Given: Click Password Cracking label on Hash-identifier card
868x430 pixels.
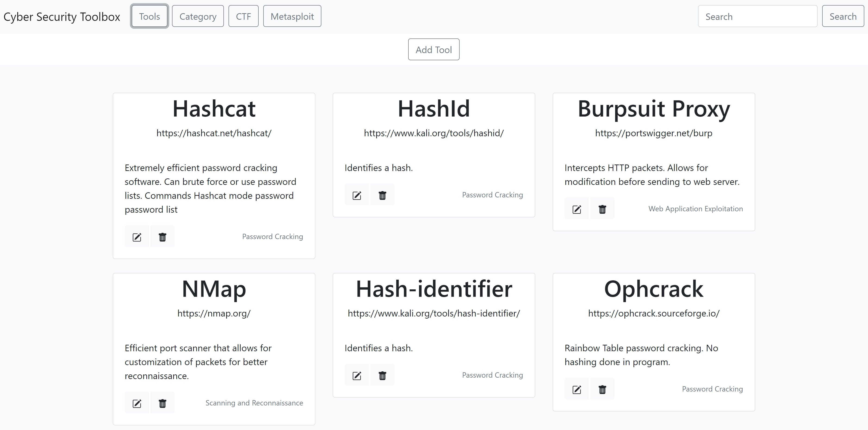Looking at the screenshot, I should 493,375.
